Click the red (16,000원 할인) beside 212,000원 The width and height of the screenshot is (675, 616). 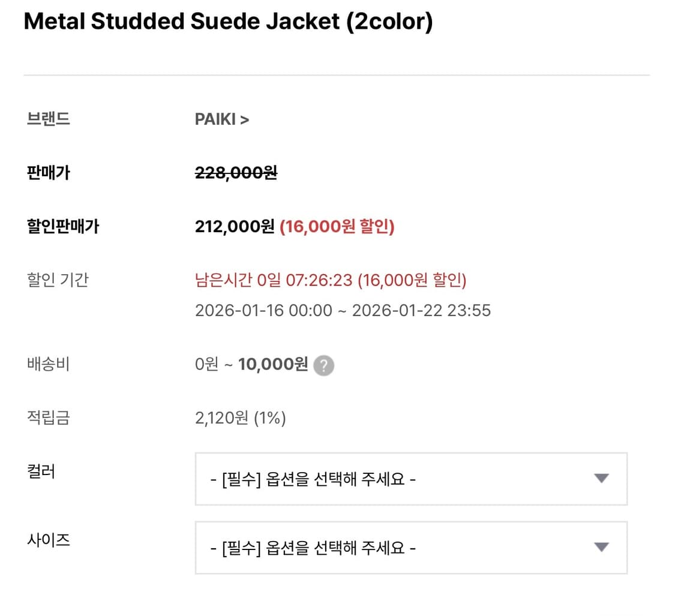click(337, 227)
